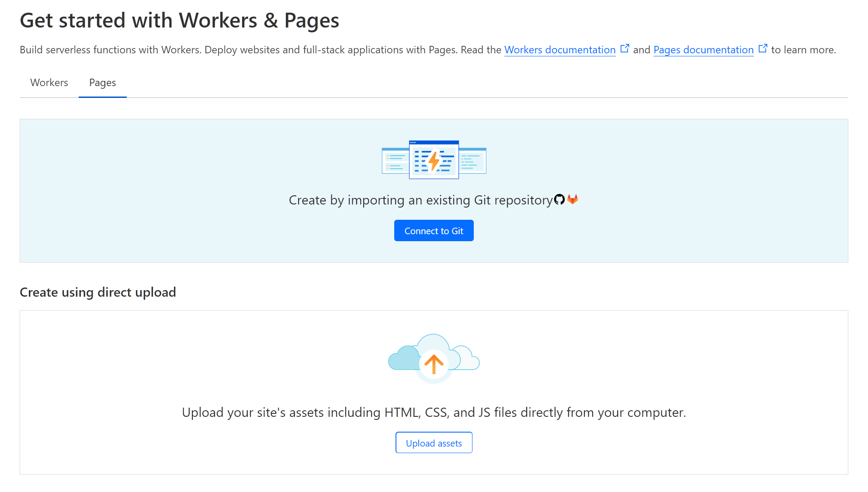Viewport: 868px width, 492px height.
Task: Click the 'Upload your site's assets' description text
Action: (x=434, y=412)
